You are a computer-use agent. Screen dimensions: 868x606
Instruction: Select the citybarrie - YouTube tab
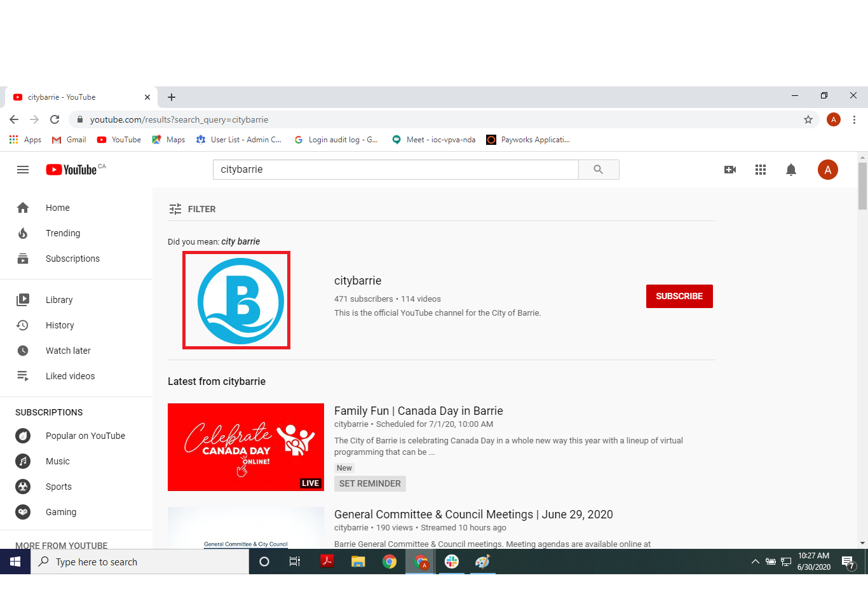tap(81, 97)
